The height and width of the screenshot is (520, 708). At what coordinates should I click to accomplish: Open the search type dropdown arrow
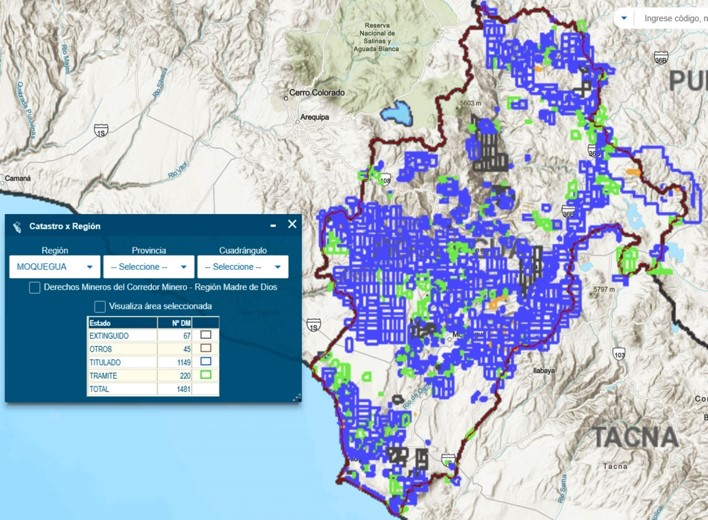(x=624, y=18)
